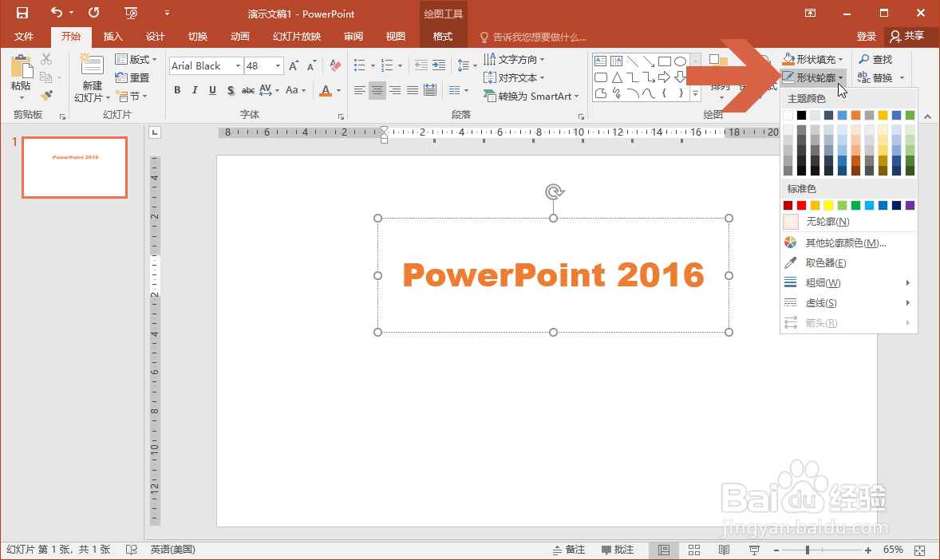Click the zoom slider handle
Image resolution: width=940 pixels, height=560 pixels.
808,550
